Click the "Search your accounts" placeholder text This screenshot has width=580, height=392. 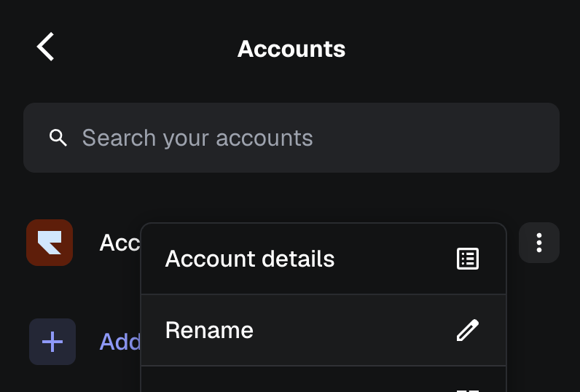click(x=197, y=138)
